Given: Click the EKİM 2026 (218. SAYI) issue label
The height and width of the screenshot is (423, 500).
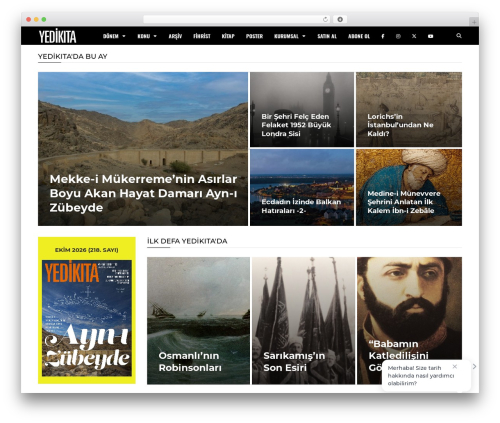Looking at the screenshot, I should (x=87, y=250).
